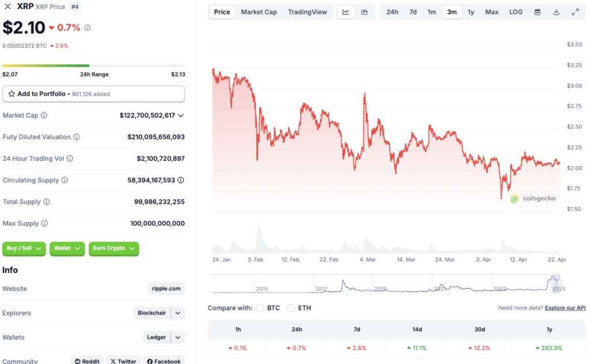Switch to the TradingView tab
The image size is (590, 364).
pyautogui.click(x=307, y=12)
